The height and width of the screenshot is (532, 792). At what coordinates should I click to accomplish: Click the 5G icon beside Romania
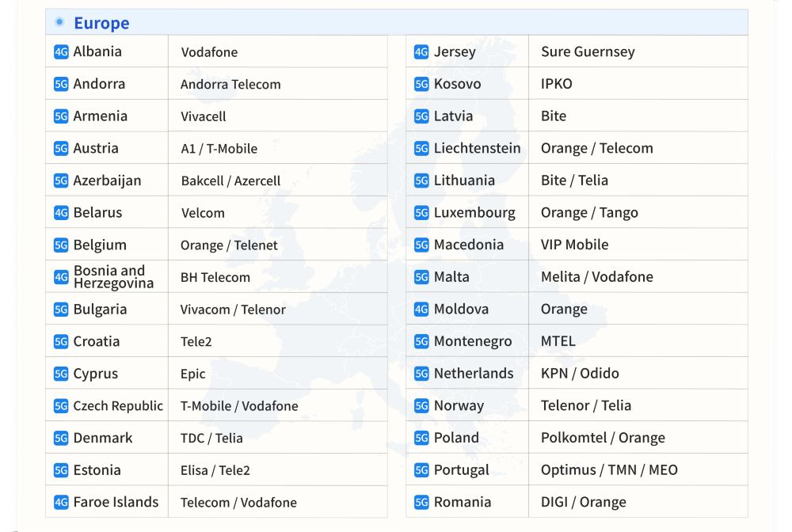tap(421, 503)
